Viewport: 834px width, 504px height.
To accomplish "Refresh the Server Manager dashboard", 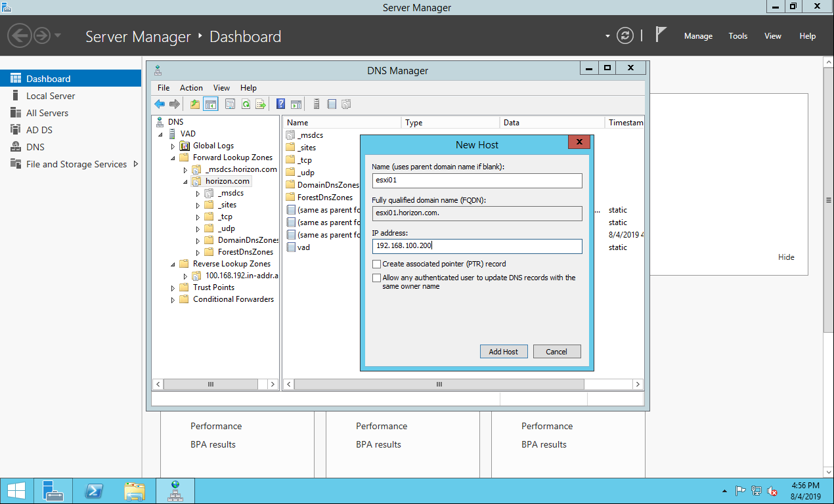I will 626,36.
